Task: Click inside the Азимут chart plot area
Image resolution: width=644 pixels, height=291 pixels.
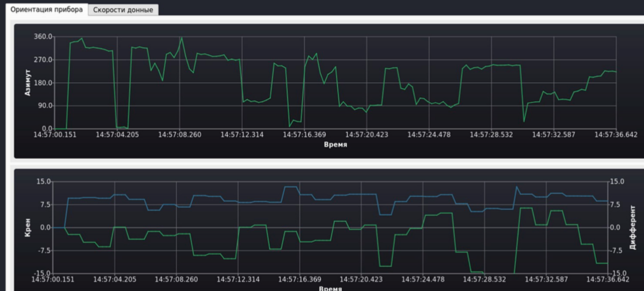Action: click(x=335, y=83)
